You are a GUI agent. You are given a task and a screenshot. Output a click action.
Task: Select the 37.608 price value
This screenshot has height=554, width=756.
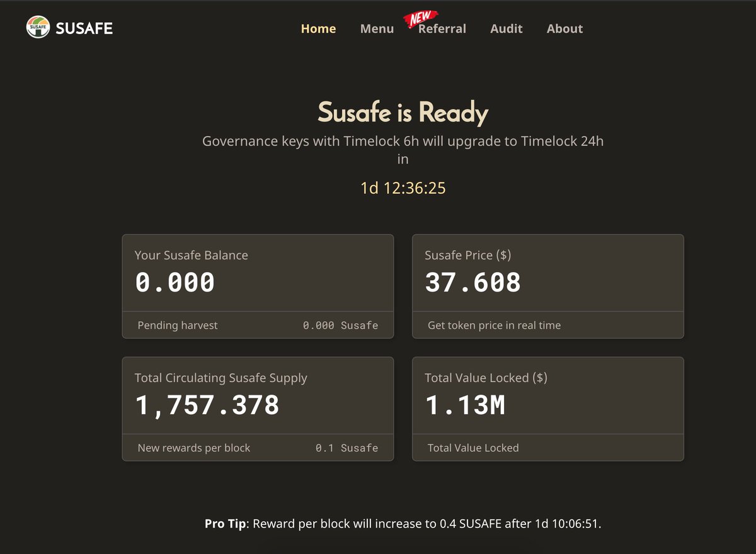tap(473, 283)
